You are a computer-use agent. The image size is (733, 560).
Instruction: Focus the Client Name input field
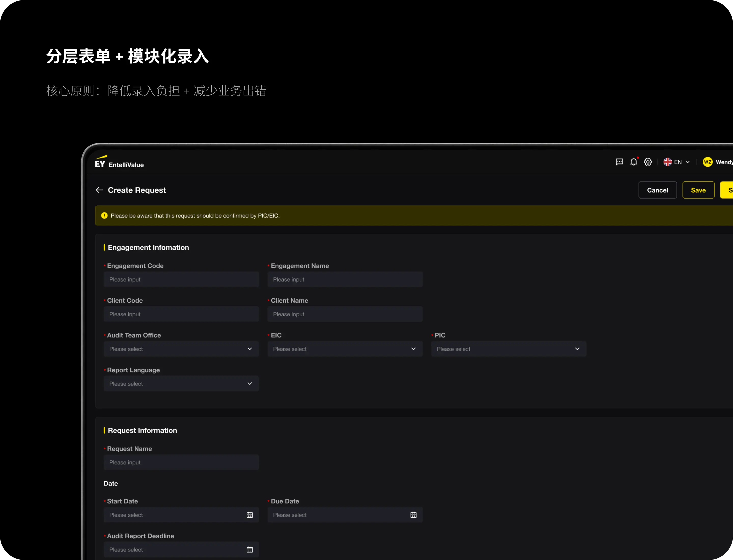(345, 314)
